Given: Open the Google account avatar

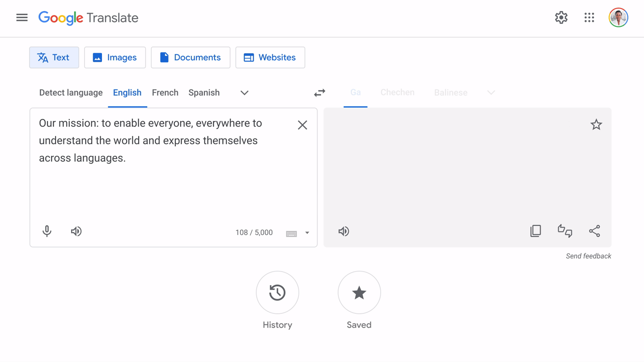Looking at the screenshot, I should [x=619, y=17].
